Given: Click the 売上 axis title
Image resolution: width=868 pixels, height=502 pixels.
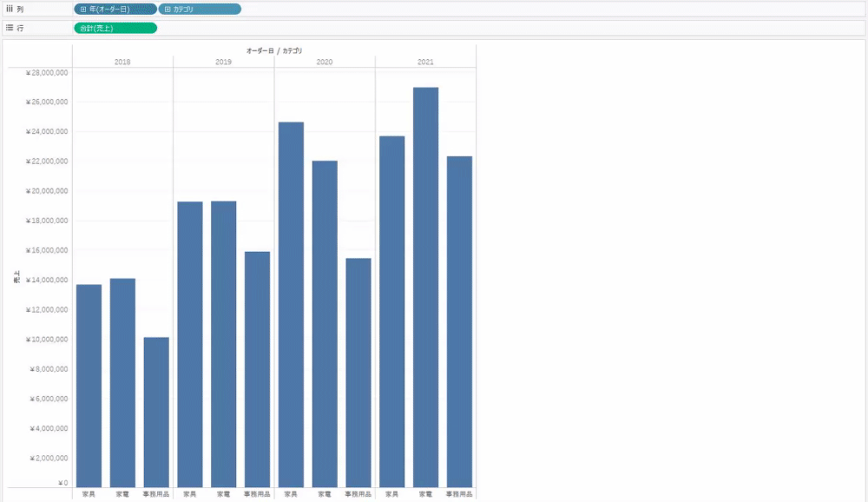Looking at the screenshot, I should [x=16, y=278].
